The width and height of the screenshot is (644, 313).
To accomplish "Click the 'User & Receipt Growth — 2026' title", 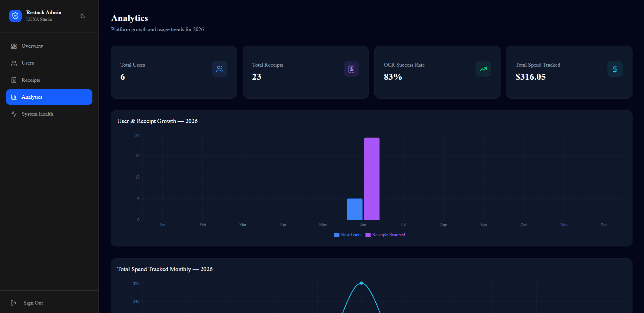I will [x=157, y=121].
